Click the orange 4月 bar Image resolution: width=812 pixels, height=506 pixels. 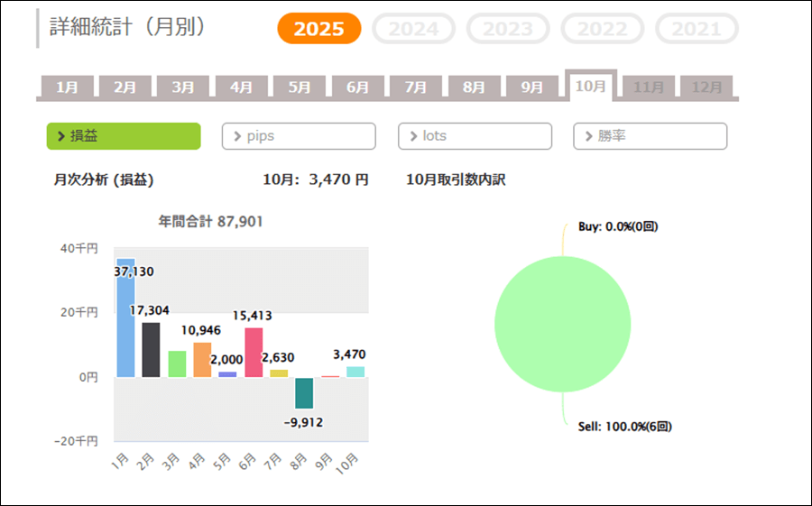[202, 360]
